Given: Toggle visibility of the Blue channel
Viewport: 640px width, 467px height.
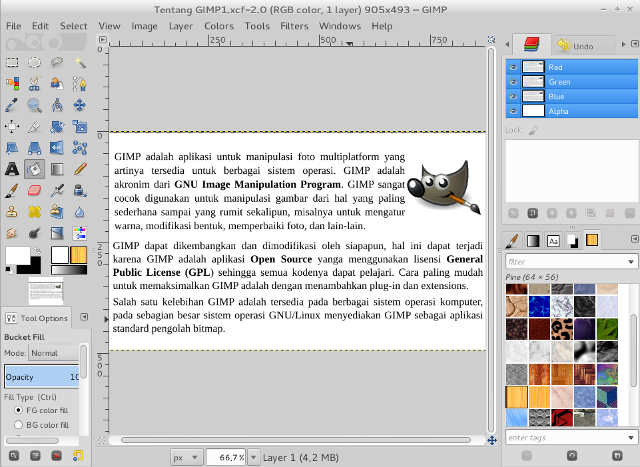Looking at the screenshot, I should (513, 96).
